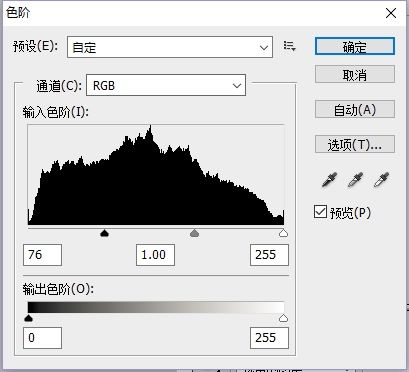Click the input shadow field showing 76
Image resolution: width=409 pixels, height=372 pixels.
[x=42, y=255]
